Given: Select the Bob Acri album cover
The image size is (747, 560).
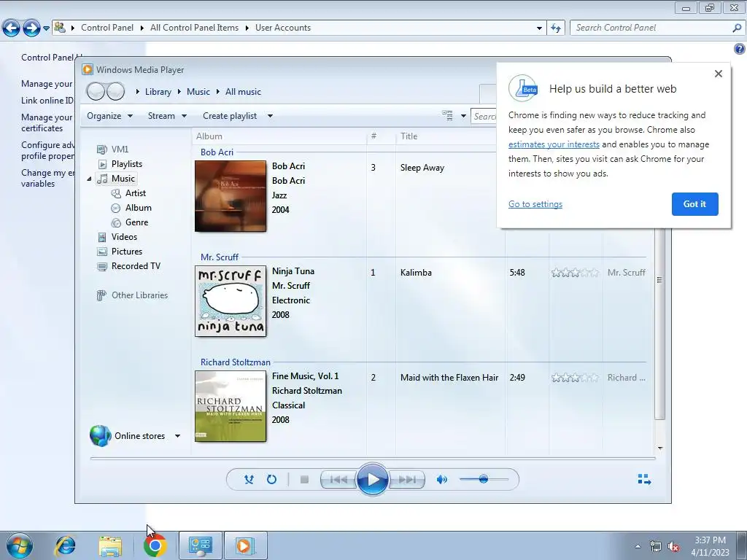Looking at the screenshot, I should [231, 196].
